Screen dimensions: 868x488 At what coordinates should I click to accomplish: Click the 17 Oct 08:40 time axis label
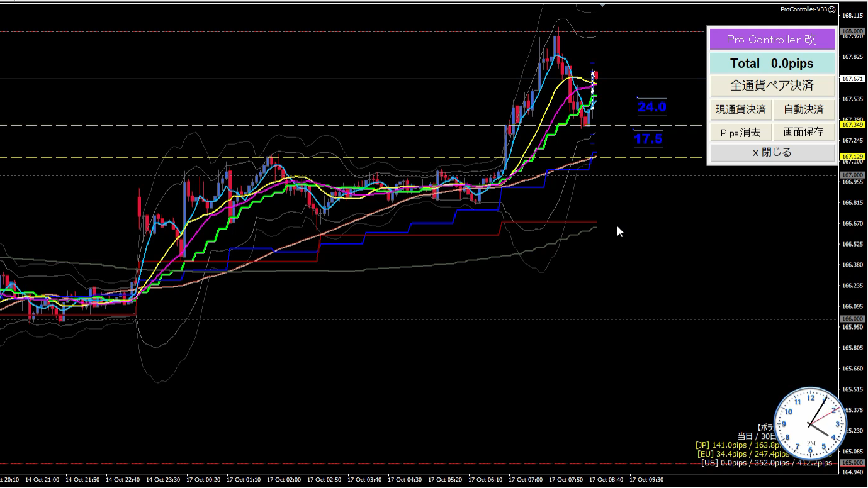(607, 480)
